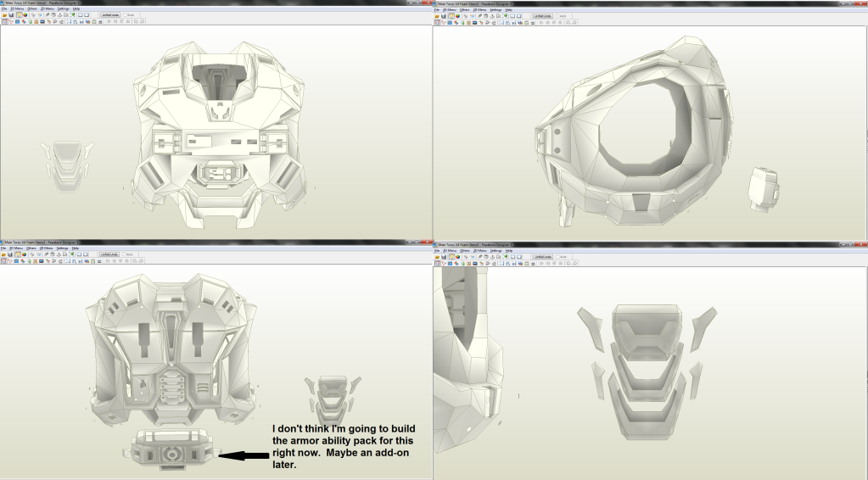Click the Save icon in top-right window

tap(442, 15)
